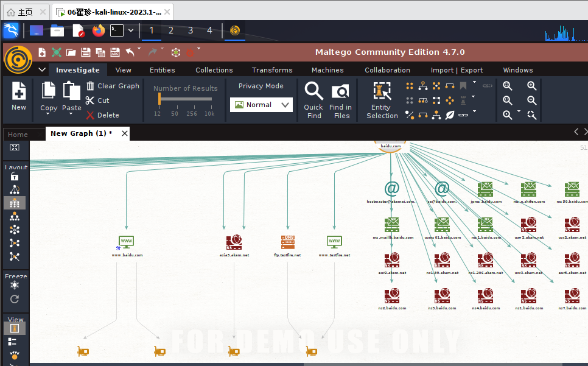Open the Investigate ribbon tab
The width and height of the screenshot is (588, 366).
78,70
